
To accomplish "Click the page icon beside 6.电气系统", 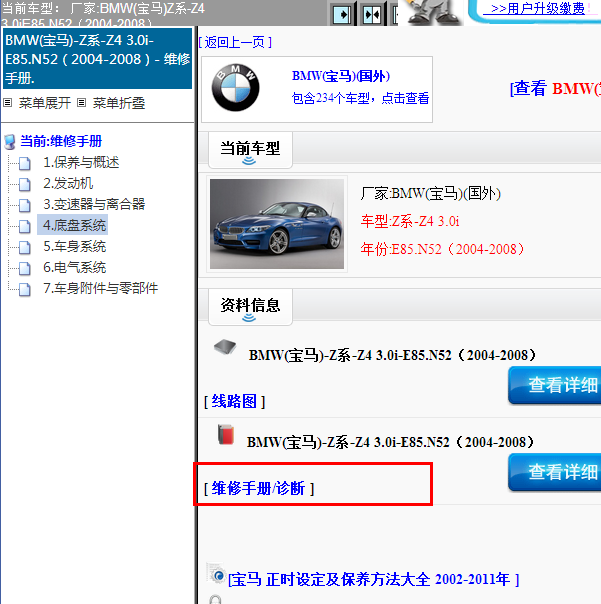I will (25, 268).
